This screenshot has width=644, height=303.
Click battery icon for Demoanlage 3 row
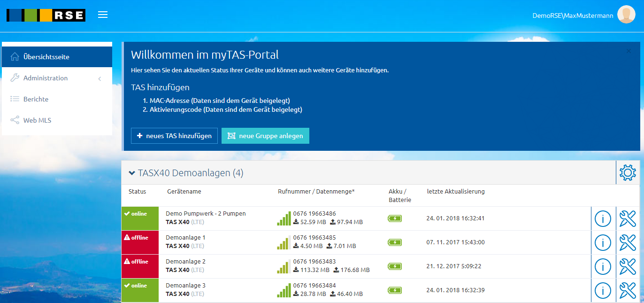pos(395,290)
